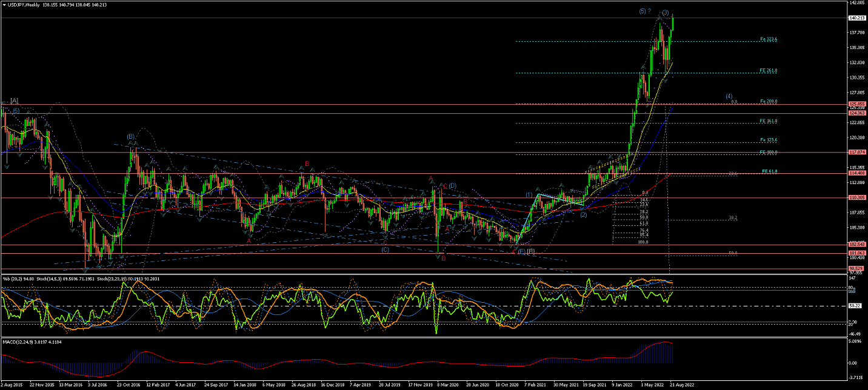Viewport: 868px width, 390px height.
Task: Select the 140.213 current price label
Action: [x=856, y=18]
